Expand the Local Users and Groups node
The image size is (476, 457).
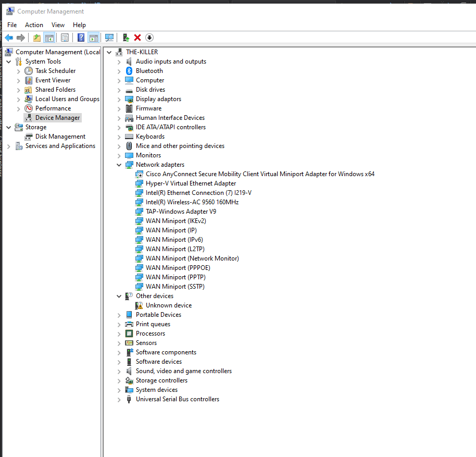pyautogui.click(x=19, y=100)
